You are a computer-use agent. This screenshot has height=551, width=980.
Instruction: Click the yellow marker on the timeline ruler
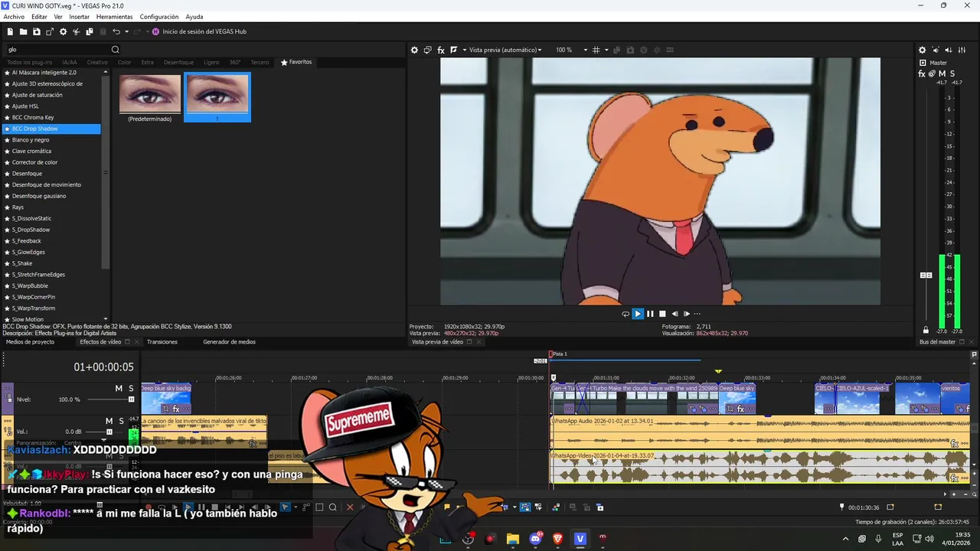pos(718,371)
